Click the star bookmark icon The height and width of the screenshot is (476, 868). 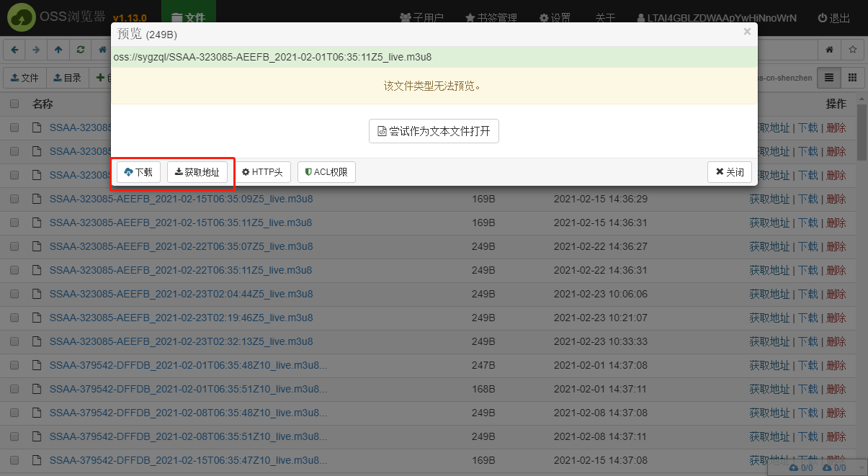tap(853, 50)
